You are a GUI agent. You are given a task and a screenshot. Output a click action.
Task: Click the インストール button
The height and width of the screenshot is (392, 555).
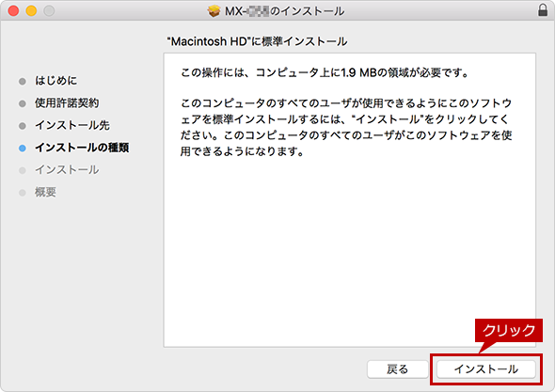point(485,369)
